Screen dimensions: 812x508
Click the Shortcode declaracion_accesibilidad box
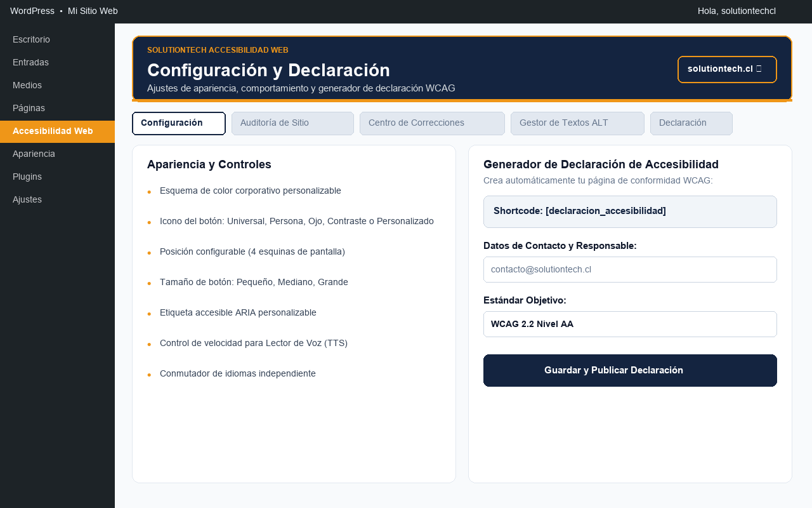(630, 211)
